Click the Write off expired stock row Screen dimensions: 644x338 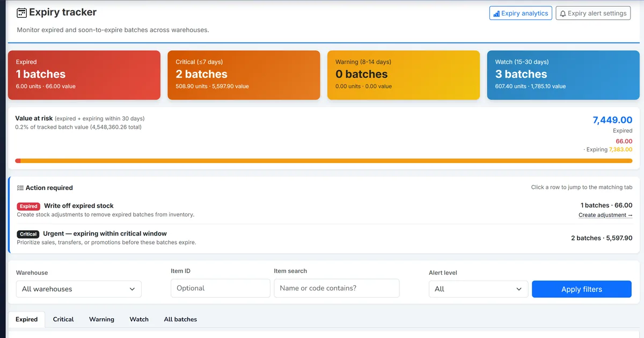pyautogui.click(x=325, y=210)
